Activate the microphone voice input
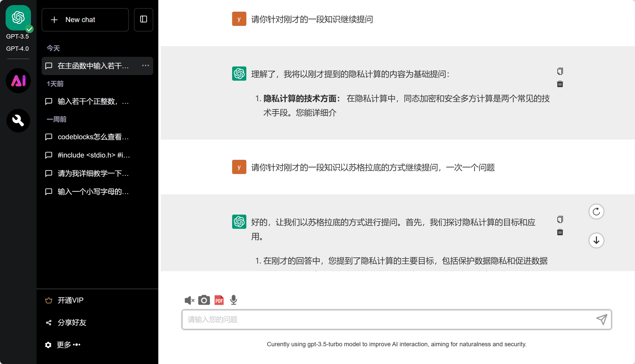This screenshot has height=364, width=635. [x=233, y=300]
